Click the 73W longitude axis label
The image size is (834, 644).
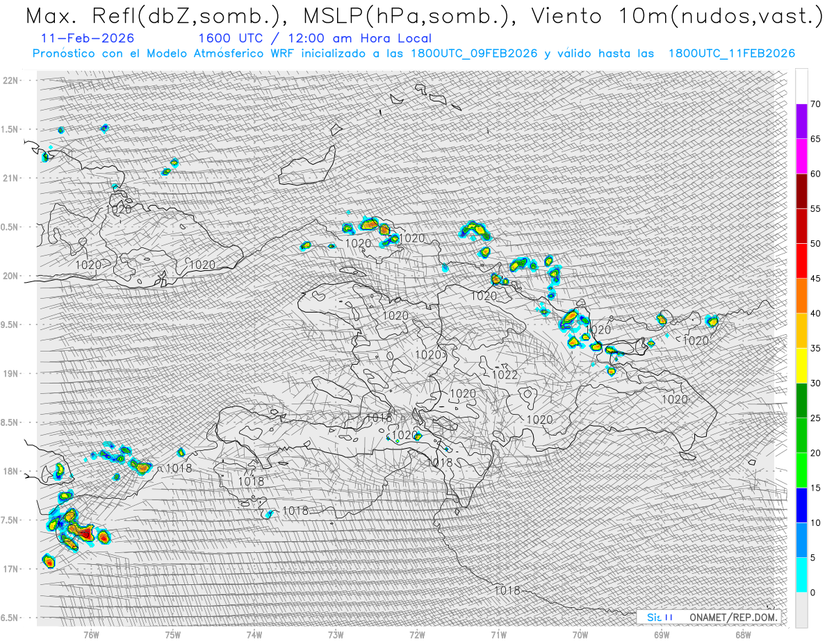336,634
